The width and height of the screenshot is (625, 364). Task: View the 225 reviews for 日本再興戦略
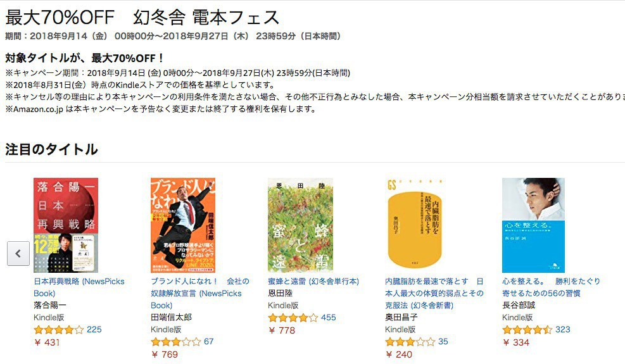[x=94, y=329]
